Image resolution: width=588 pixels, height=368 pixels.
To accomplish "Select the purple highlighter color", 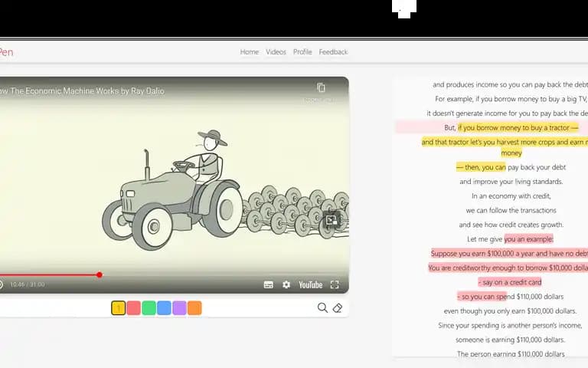I will 179,308.
